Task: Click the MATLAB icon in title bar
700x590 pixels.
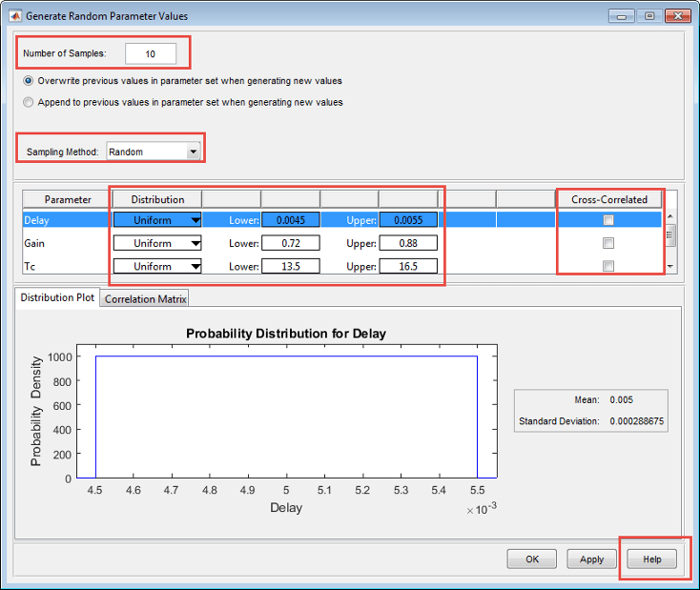Action: coord(15,16)
